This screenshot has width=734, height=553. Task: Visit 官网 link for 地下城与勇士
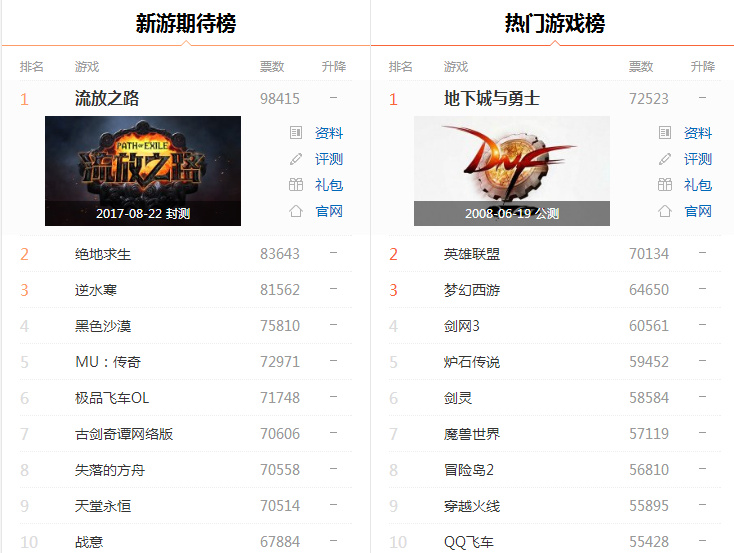(x=697, y=211)
